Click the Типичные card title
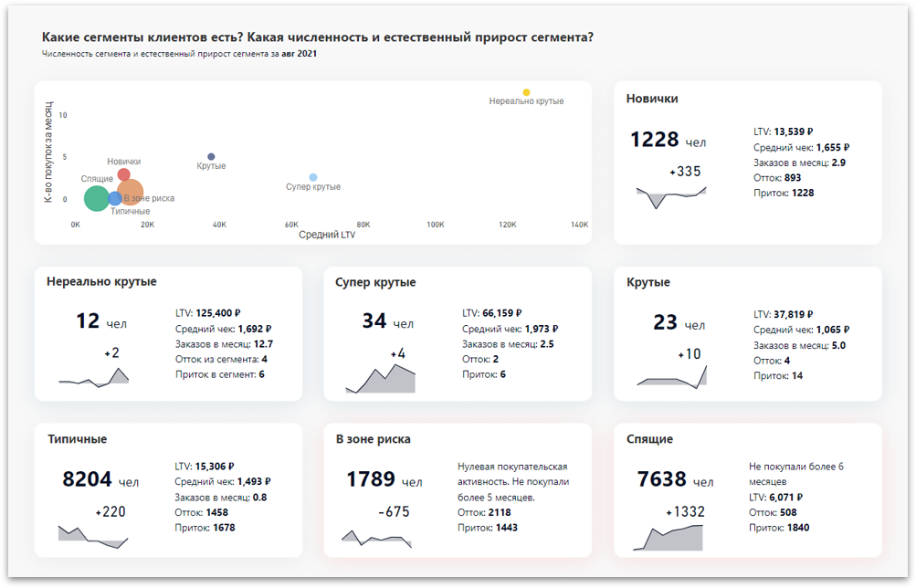Image resolution: width=916 pixels, height=588 pixels. point(77,439)
